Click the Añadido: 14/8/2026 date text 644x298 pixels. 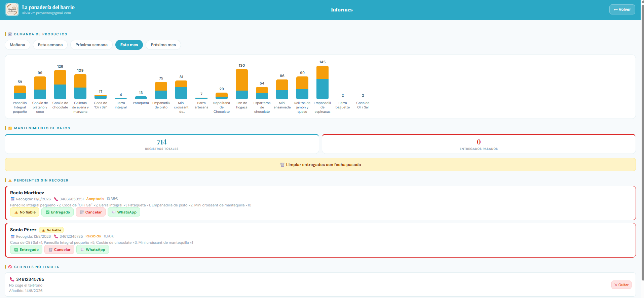(26, 291)
